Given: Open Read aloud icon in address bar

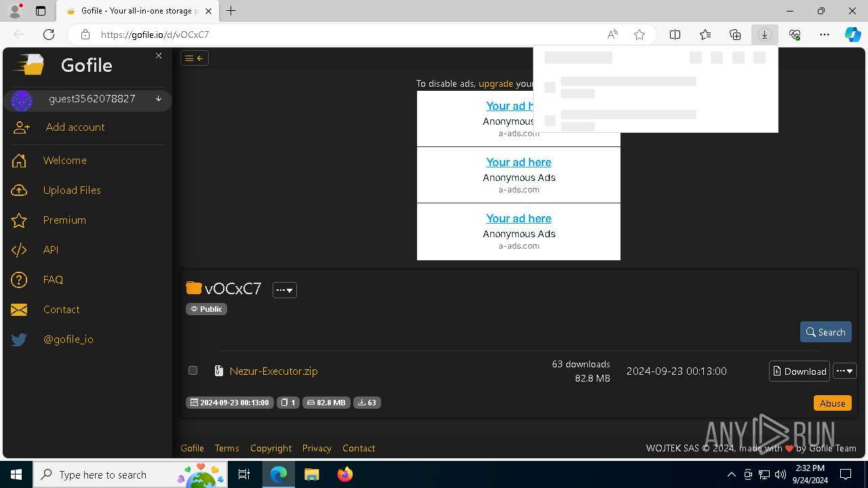Looking at the screenshot, I should pos(612,35).
